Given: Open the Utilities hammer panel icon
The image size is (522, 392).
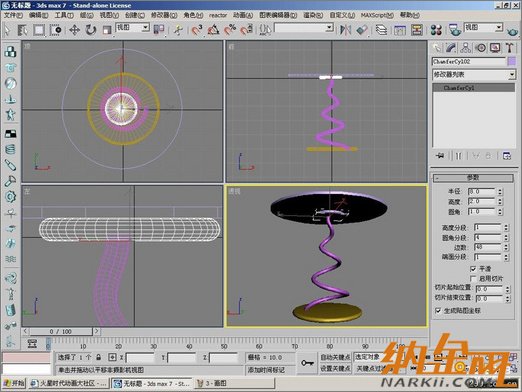Looking at the screenshot, I should click(x=509, y=48).
